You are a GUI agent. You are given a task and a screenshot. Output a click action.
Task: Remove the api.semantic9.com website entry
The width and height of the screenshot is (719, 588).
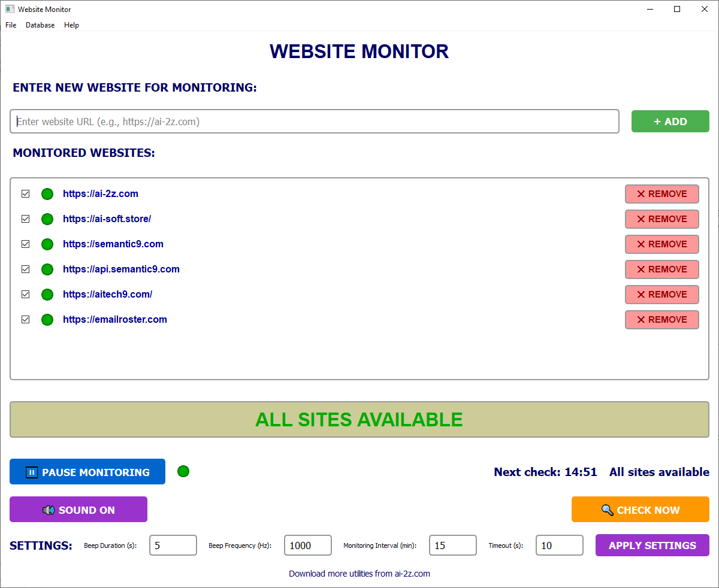661,269
